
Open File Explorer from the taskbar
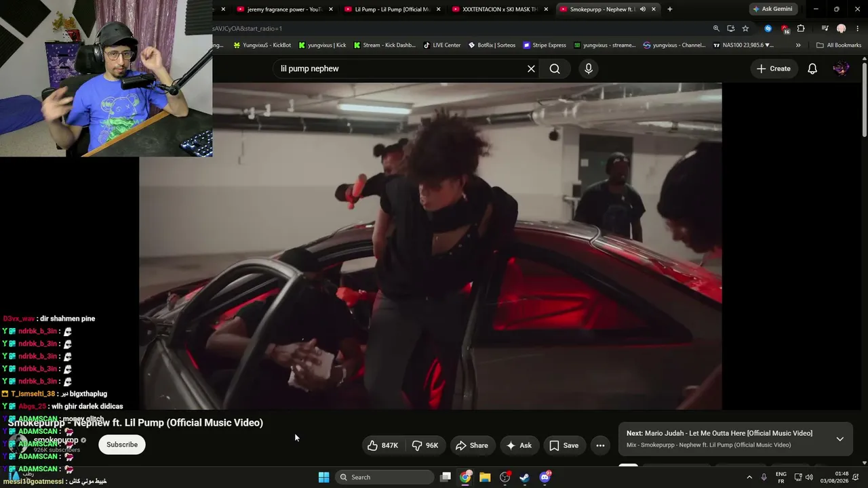click(x=485, y=477)
